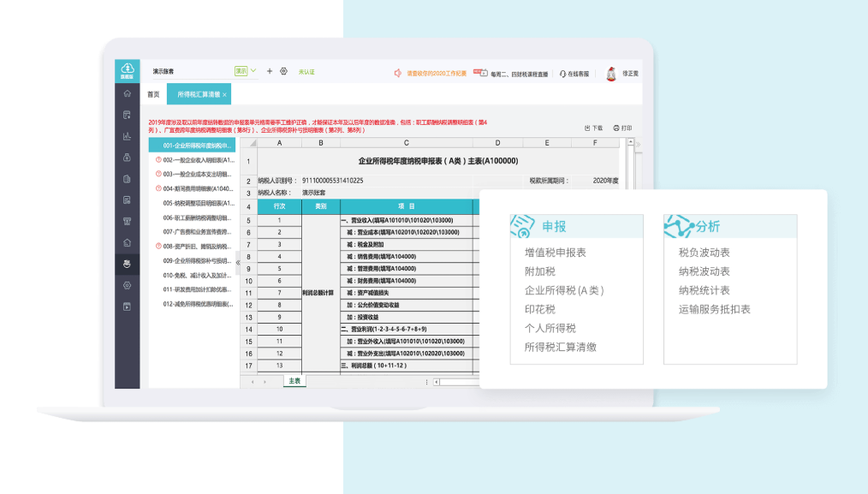Click the select-all corner cell of the spreadsheet
868x494 pixels.
(248, 143)
